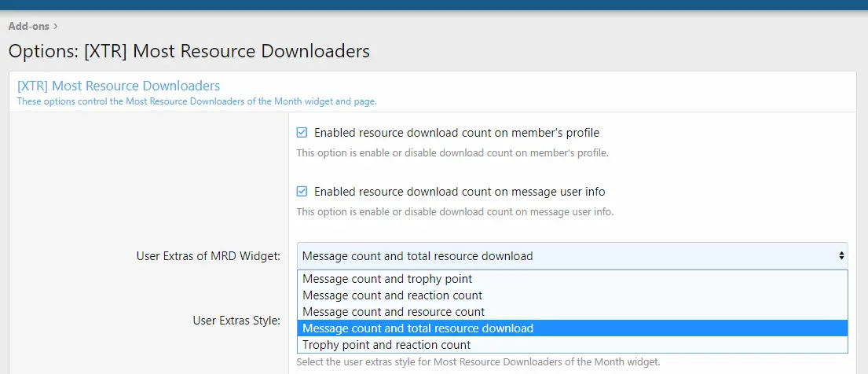Click the "Options: [XTR] Most Resource Downloaders" page title
868x374 pixels.
tap(189, 52)
